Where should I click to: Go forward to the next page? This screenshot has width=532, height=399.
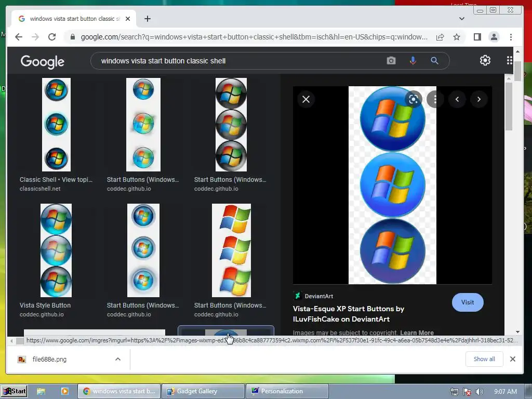pos(35,37)
